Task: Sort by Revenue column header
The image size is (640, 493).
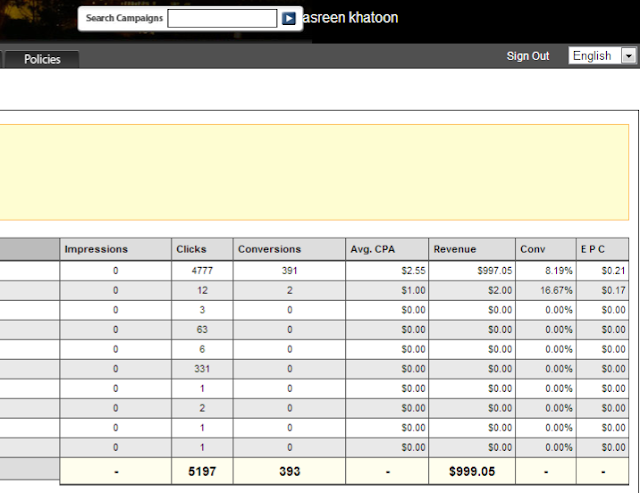Action: coord(472,249)
